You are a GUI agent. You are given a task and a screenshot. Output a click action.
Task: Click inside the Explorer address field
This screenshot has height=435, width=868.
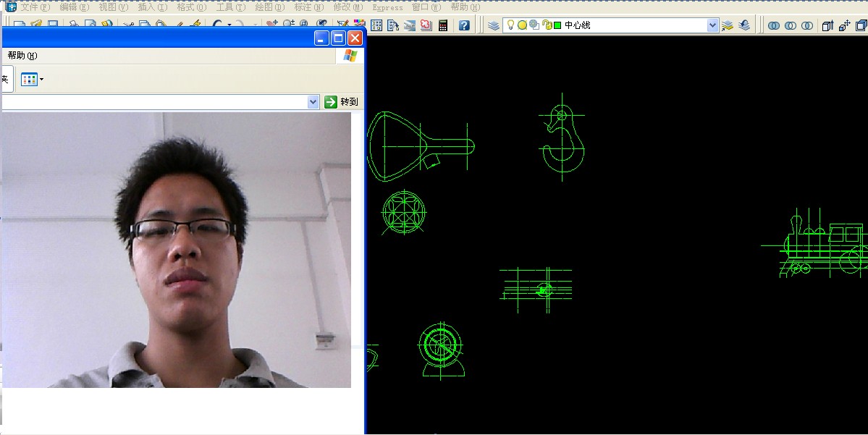(145, 102)
